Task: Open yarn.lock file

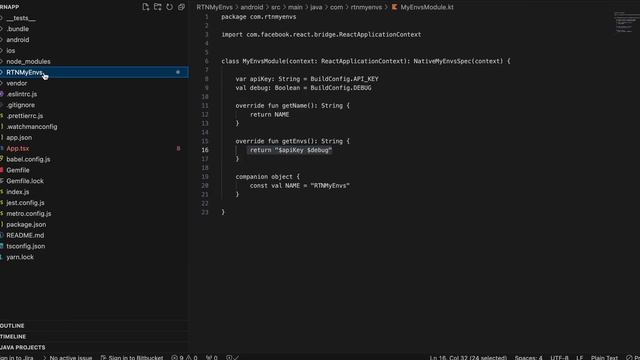Action: click(x=20, y=257)
